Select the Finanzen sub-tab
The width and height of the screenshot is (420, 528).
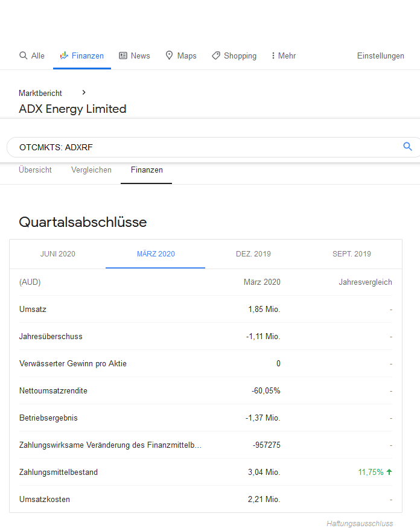click(147, 170)
